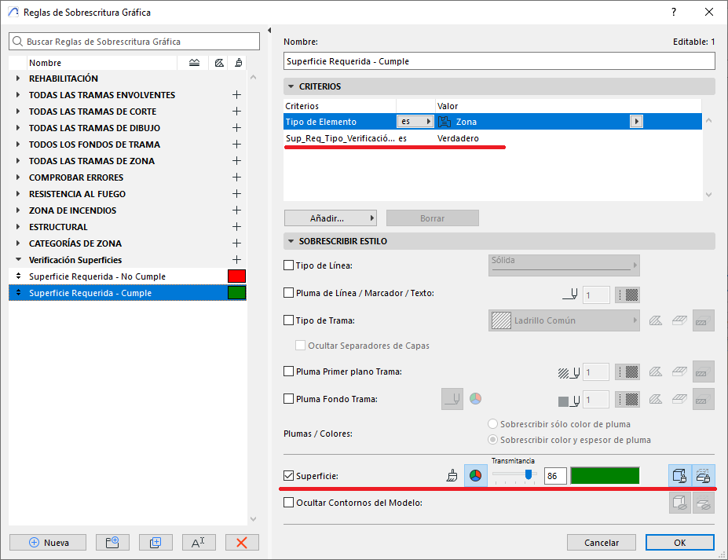Click the Cancelar button
This screenshot has height=560, width=728.
pos(602,542)
